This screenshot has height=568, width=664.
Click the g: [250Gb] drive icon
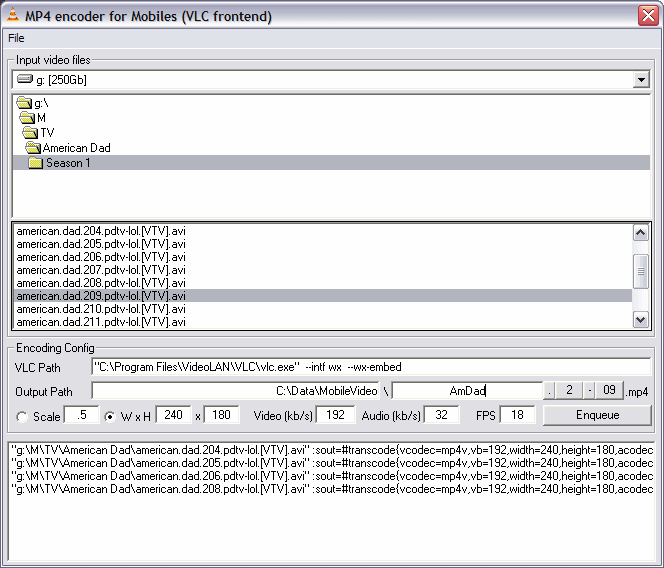25,79
